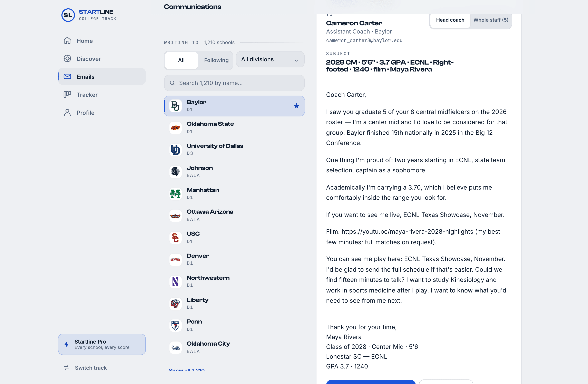The width and height of the screenshot is (588, 384).
Task: Open Startline Pro upgrade banner
Action: coord(102,344)
